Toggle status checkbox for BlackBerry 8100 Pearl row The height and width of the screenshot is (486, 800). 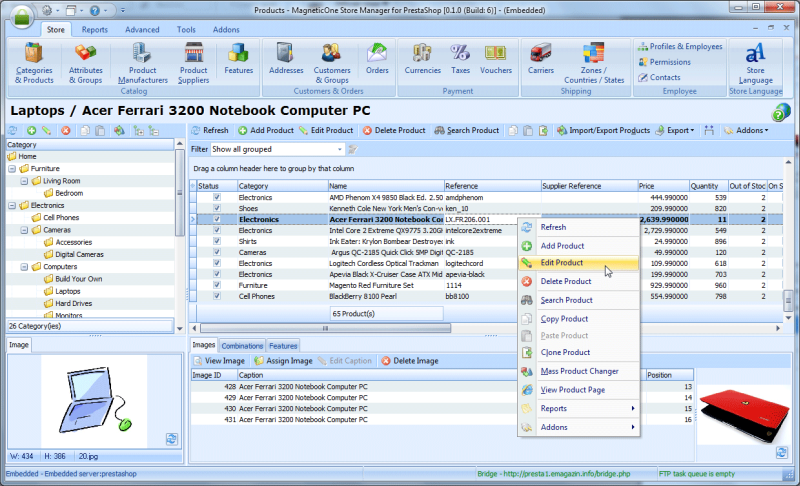click(x=217, y=296)
